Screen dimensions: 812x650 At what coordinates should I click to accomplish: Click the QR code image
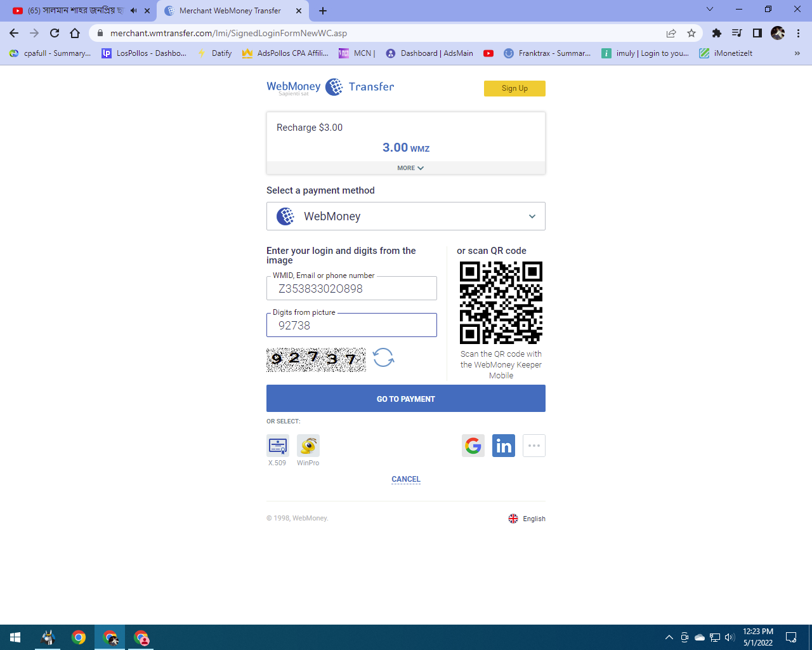pyautogui.click(x=501, y=303)
